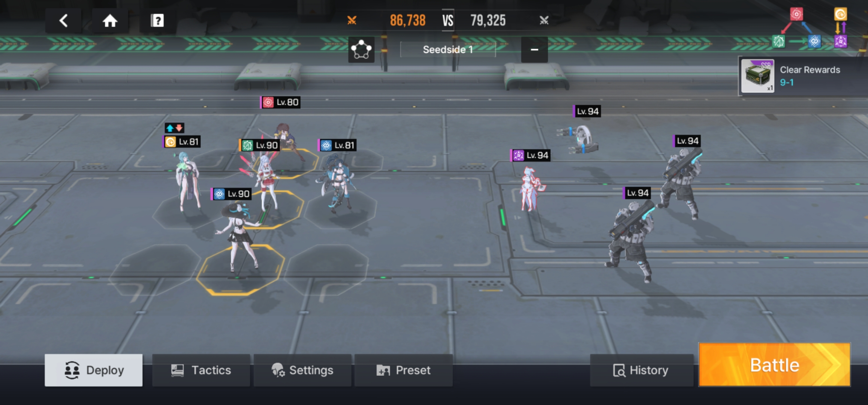This screenshot has width=868, height=405.
Task: Click the purple element icon in affinity chart
Action: click(841, 41)
